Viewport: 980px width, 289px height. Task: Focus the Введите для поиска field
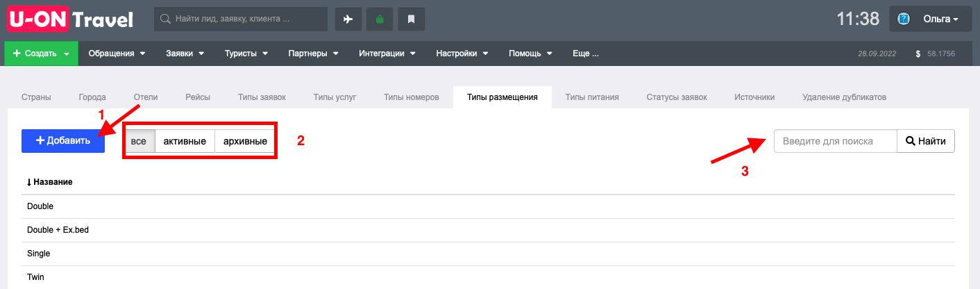(836, 141)
